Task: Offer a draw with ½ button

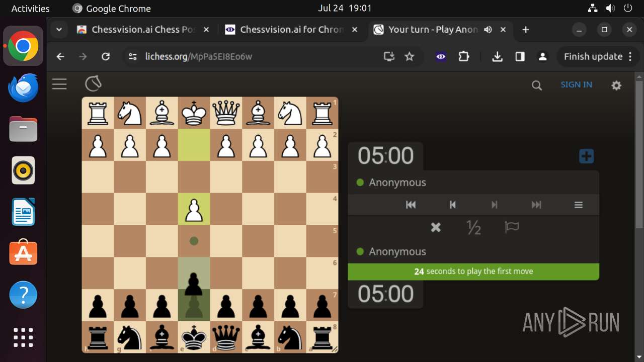Action: (473, 228)
